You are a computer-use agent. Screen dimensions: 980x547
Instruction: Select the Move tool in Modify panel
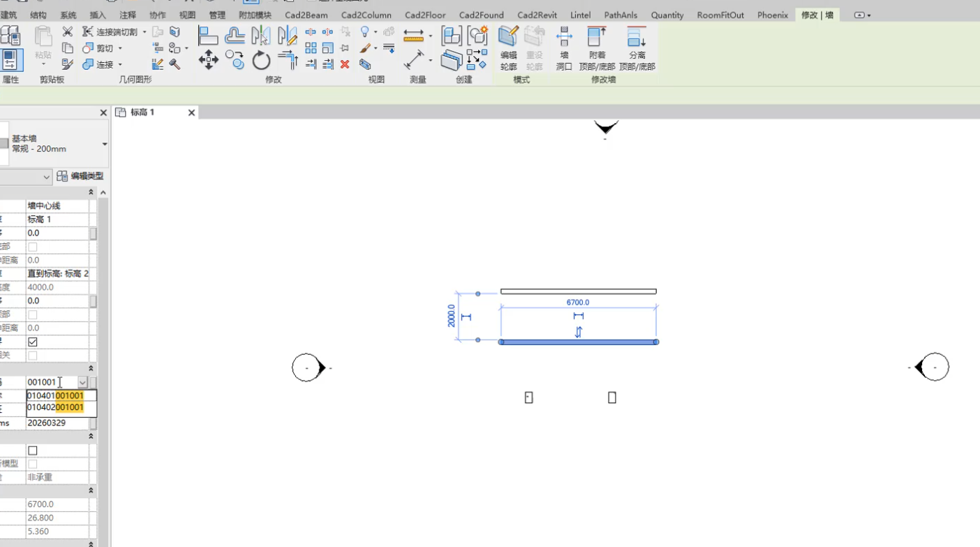pyautogui.click(x=208, y=60)
